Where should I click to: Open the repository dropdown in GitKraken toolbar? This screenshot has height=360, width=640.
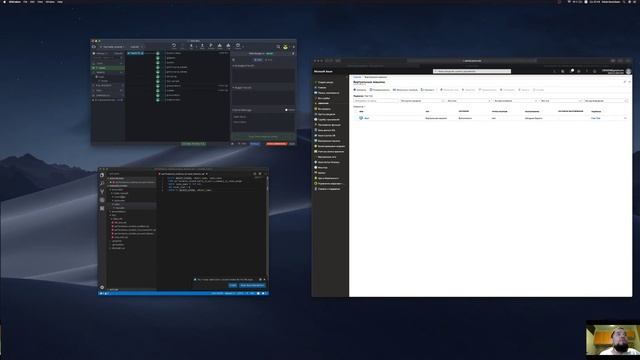(x=113, y=47)
